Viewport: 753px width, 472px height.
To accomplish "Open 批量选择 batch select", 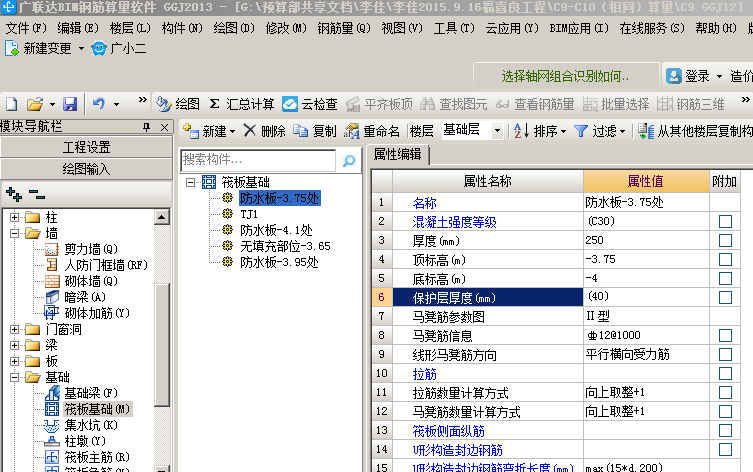I will (x=616, y=104).
